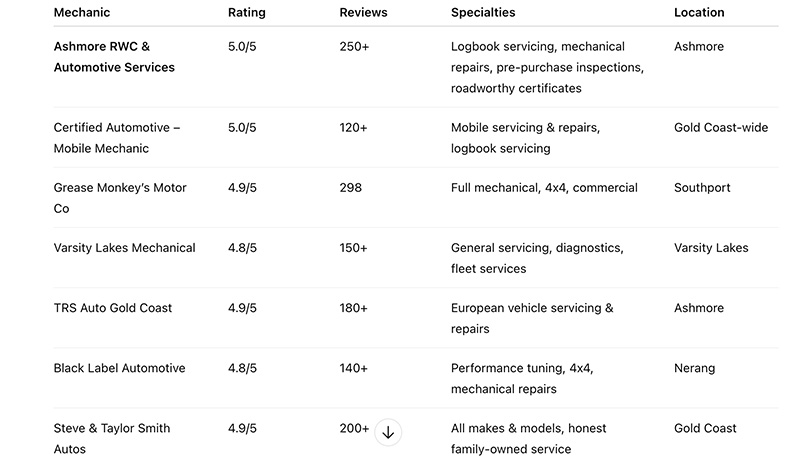
Task: Click the Location column header
Action: [x=699, y=12]
